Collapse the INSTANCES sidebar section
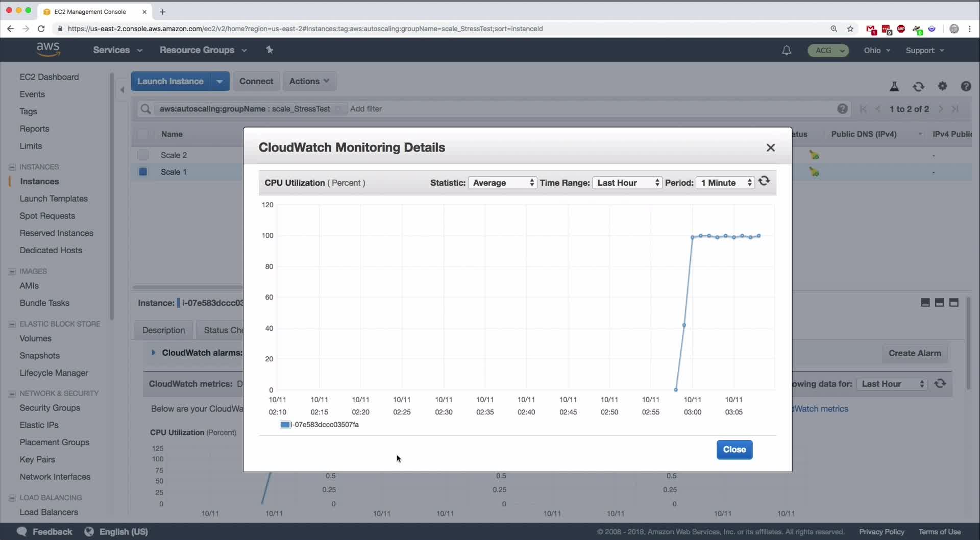This screenshot has width=980, height=540. click(12, 167)
